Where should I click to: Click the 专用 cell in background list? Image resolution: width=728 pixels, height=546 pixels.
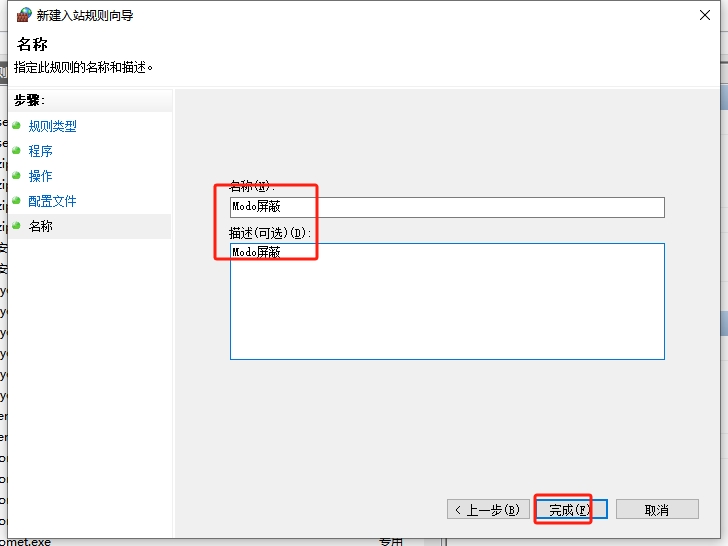point(390,541)
